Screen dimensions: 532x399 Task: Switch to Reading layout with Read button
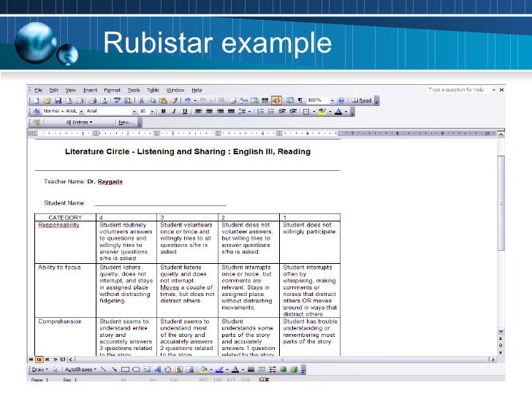pyautogui.click(x=362, y=101)
